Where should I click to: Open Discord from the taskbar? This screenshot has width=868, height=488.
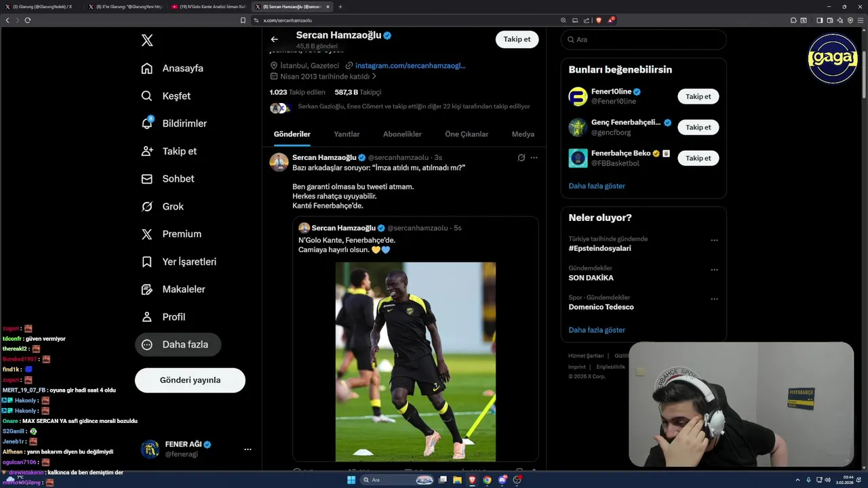[x=502, y=480]
